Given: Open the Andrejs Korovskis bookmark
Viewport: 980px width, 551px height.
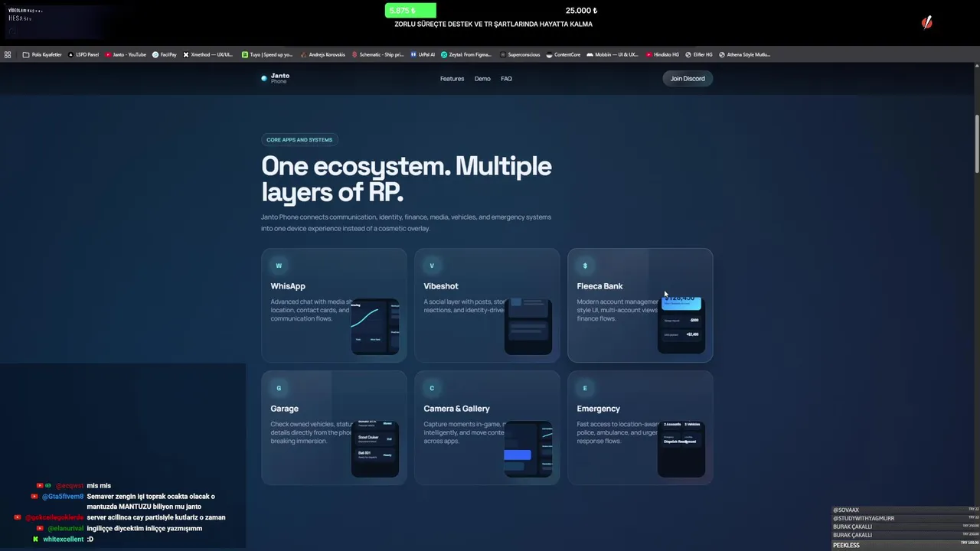Looking at the screenshot, I should (322, 54).
